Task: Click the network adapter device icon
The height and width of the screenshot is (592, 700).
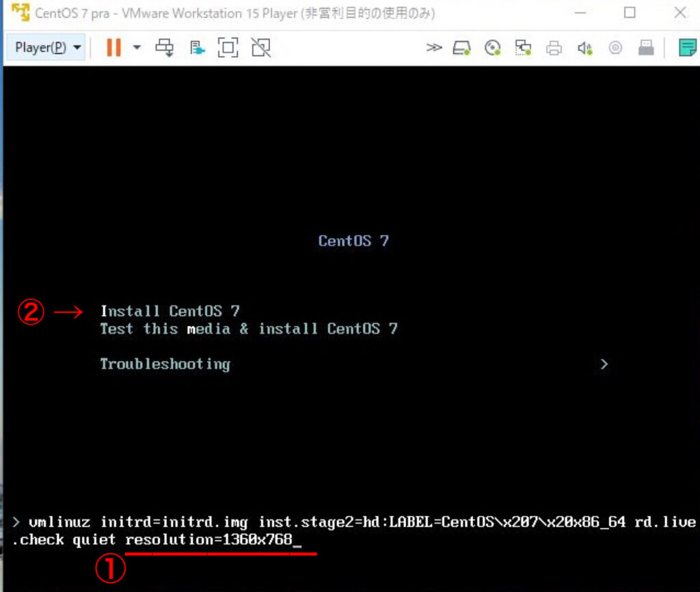Action: [523, 48]
